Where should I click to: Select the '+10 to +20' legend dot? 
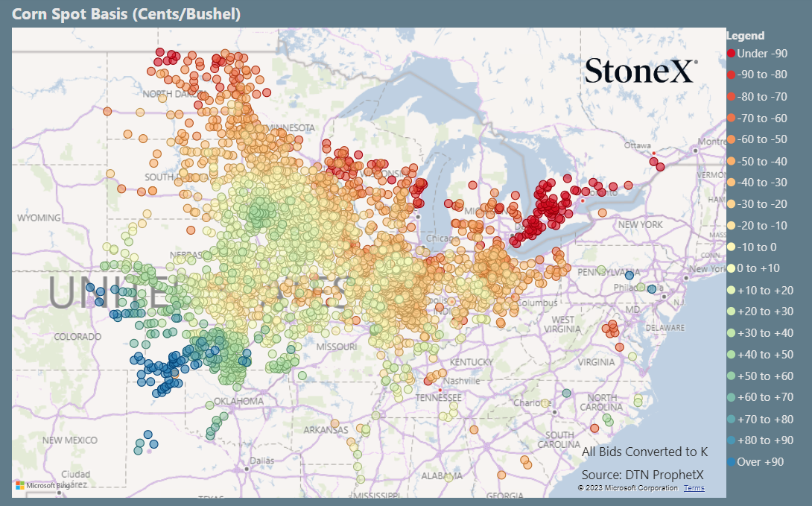[x=732, y=290]
